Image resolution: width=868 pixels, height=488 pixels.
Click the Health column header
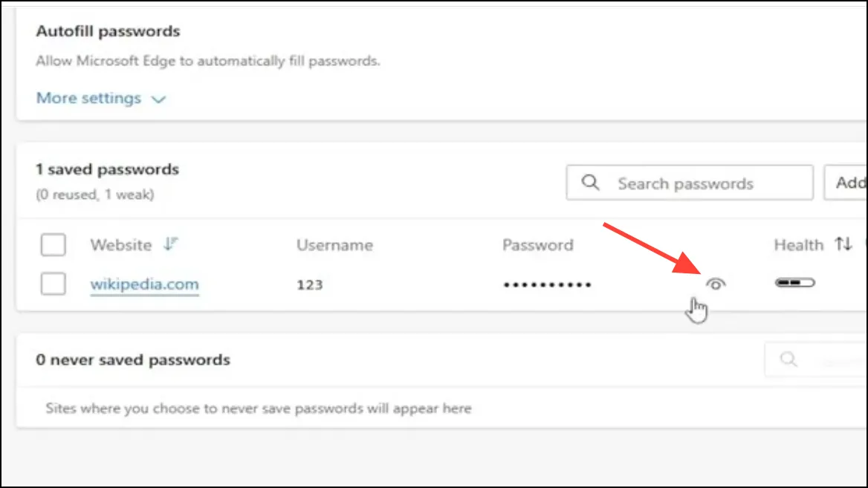point(798,244)
